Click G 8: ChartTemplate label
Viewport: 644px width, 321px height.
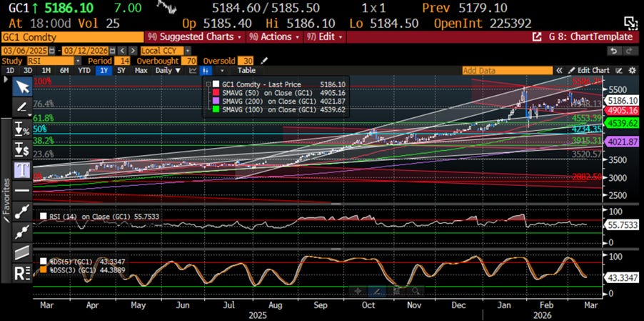[x=590, y=37]
